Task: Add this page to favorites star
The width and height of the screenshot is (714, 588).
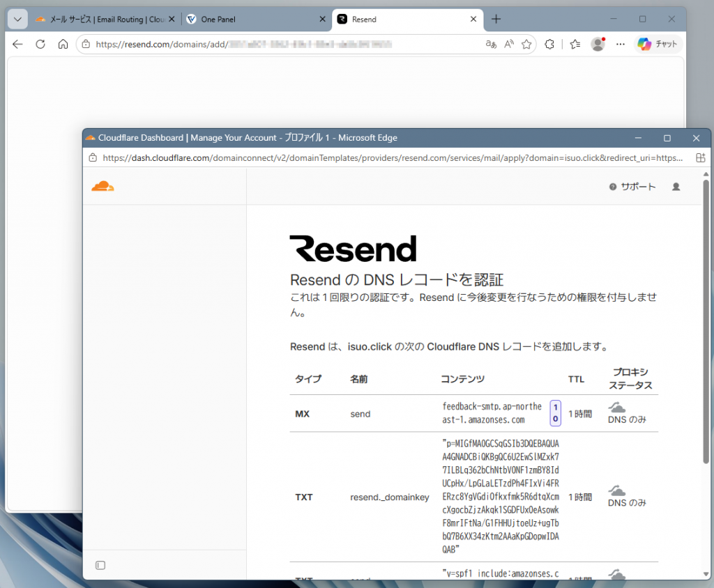Action: (527, 44)
